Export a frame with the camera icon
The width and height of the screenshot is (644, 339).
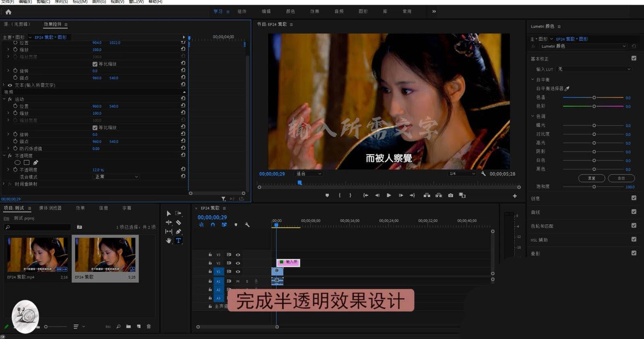coord(450,195)
